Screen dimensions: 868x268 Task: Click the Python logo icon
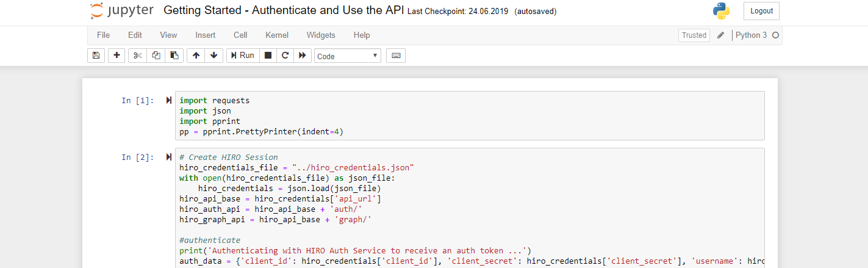click(722, 11)
